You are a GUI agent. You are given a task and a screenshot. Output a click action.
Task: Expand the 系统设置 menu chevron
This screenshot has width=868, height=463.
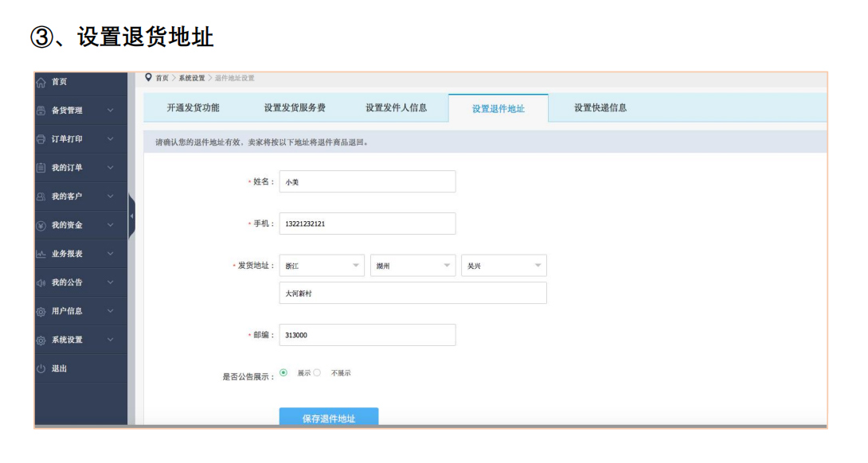(110, 340)
